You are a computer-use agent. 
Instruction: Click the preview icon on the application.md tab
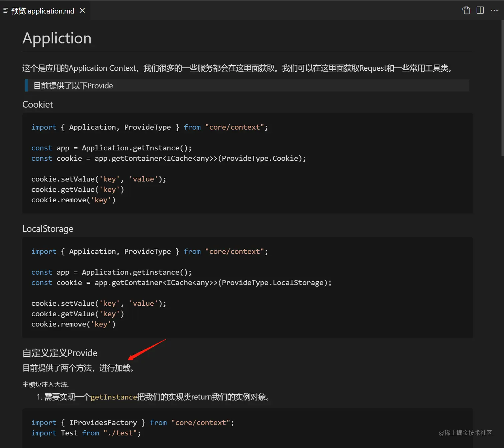pos(6,11)
